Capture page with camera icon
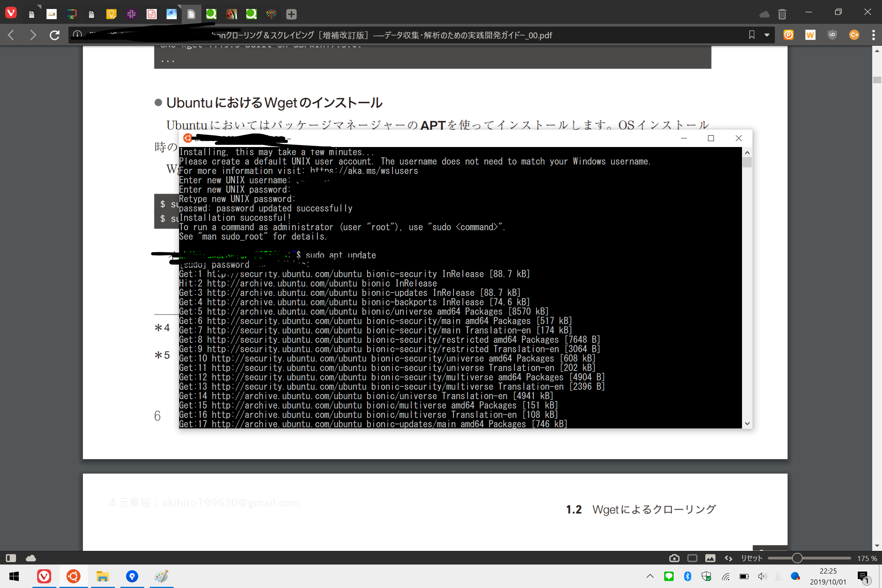 (674, 558)
